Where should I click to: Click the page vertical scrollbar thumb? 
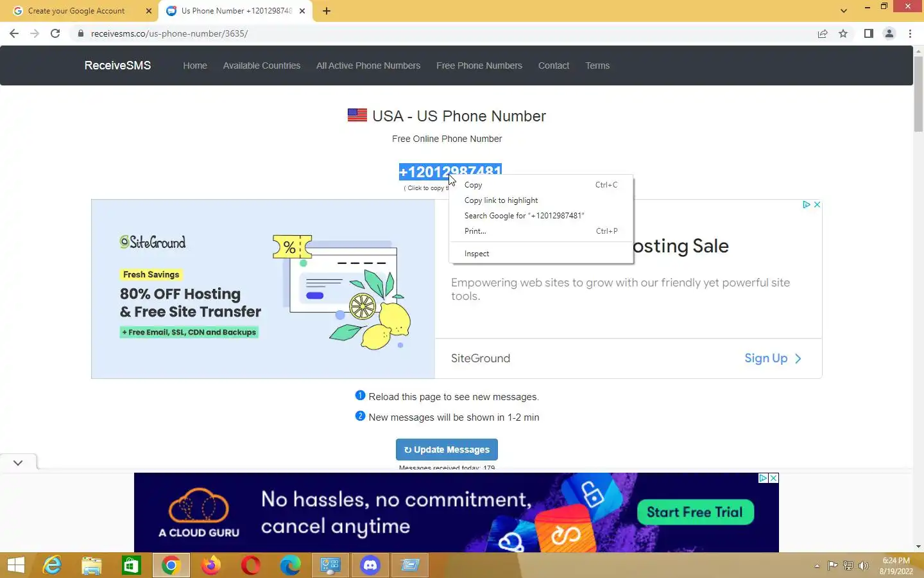(x=918, y=94)
